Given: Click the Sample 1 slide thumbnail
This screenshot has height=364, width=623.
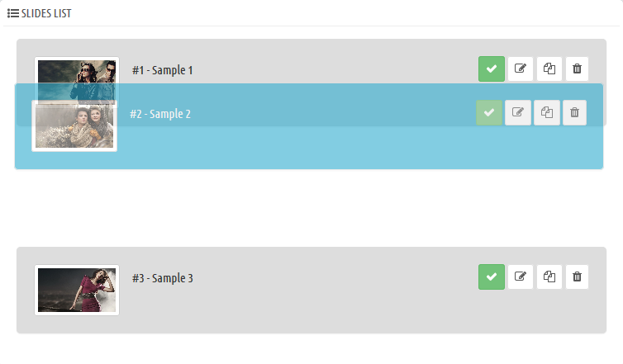Looking at the screenshot, I should click(x=77, y=70).
